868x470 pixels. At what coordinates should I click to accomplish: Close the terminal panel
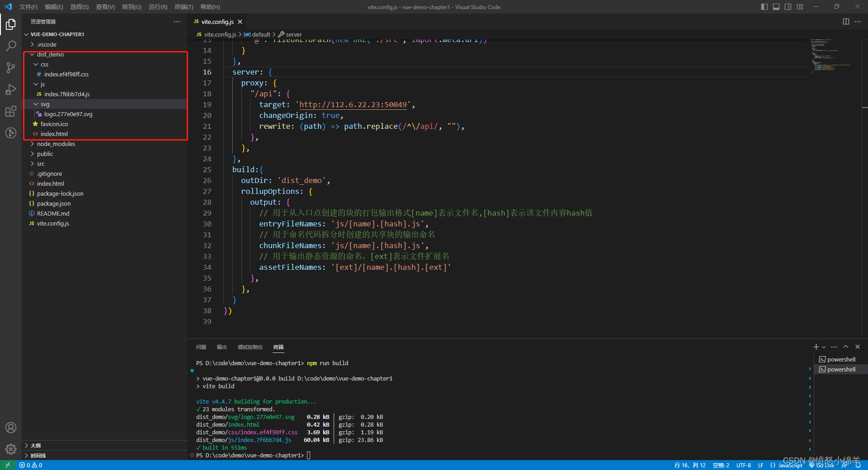click(858, 347)
